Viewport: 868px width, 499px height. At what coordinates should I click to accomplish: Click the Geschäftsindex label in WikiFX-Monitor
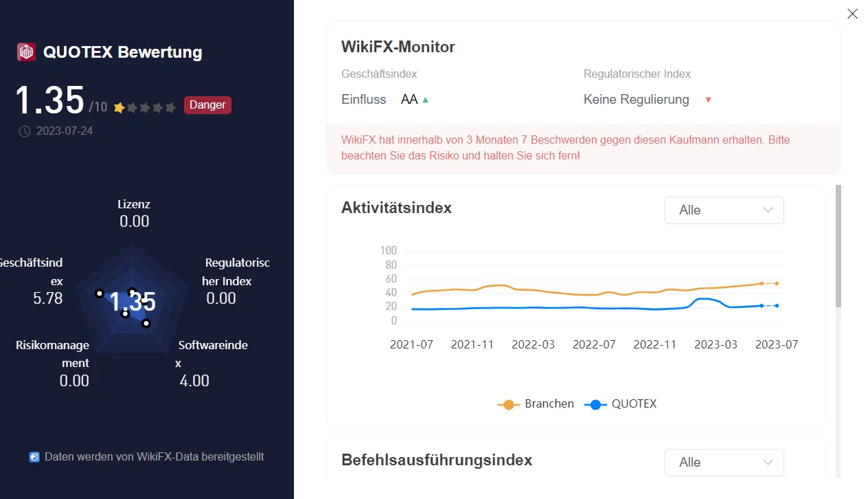379,74
